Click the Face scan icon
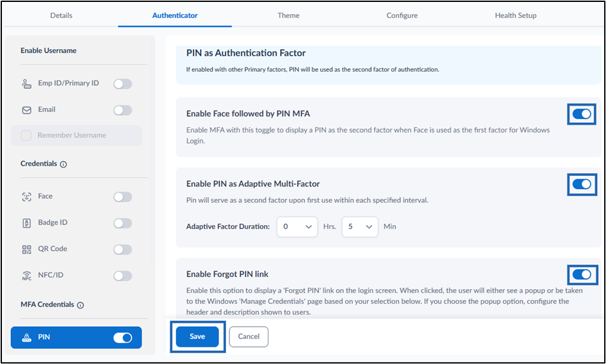Viewport: 606px width, 364px height. click(x=26, y=196)
